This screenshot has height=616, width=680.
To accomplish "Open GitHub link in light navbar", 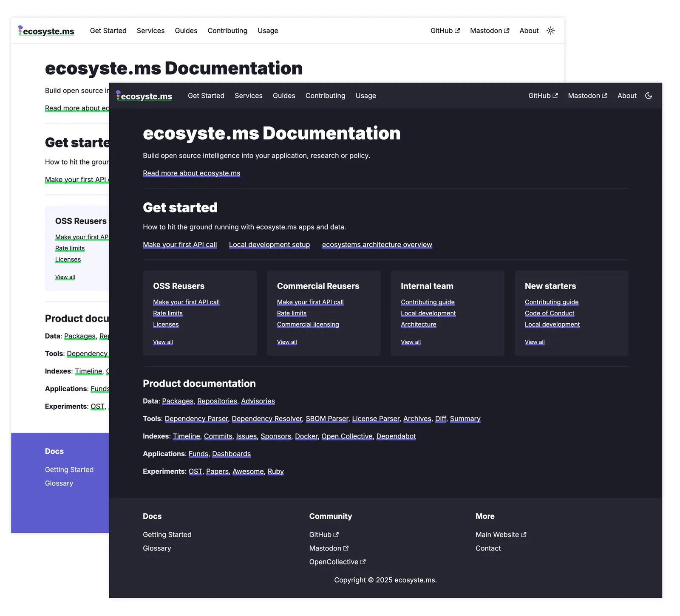I will (x=445, y=31).
